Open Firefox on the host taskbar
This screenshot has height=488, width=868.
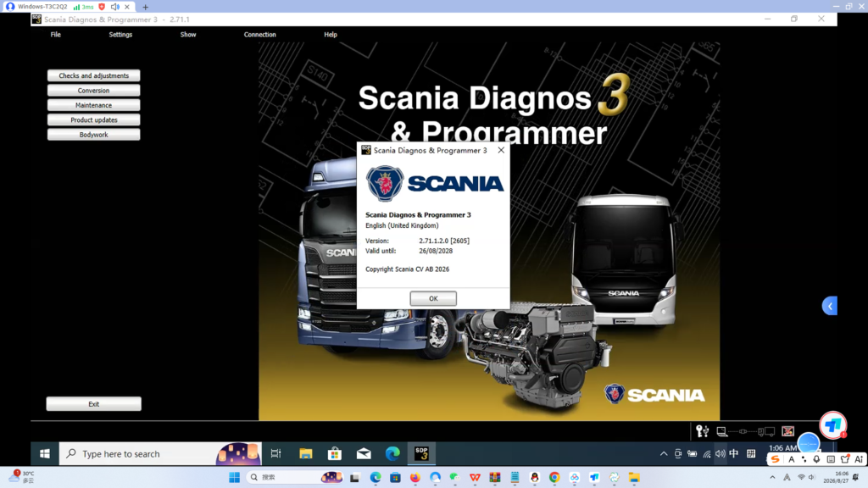tap(415, 477)
